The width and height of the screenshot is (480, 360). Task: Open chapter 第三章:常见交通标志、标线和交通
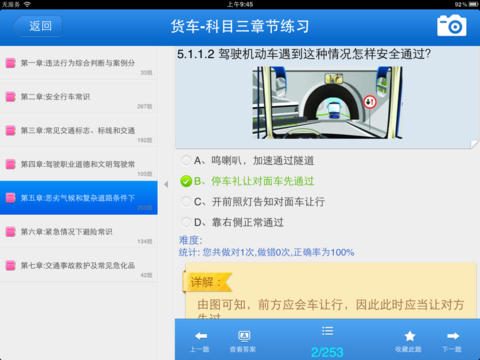[79, 130]
